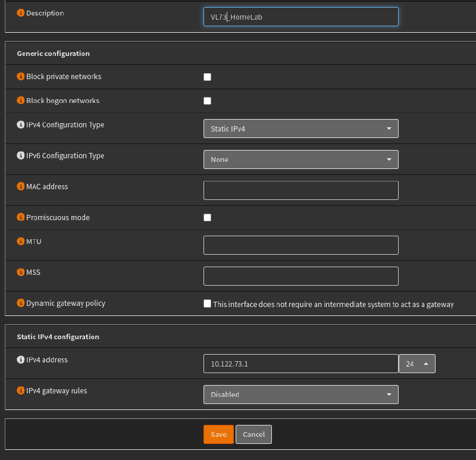Screen dimensions: 476x460
Task: Click the 'Static IPv4 configuration' section heading
Action: tap(58, 337)
